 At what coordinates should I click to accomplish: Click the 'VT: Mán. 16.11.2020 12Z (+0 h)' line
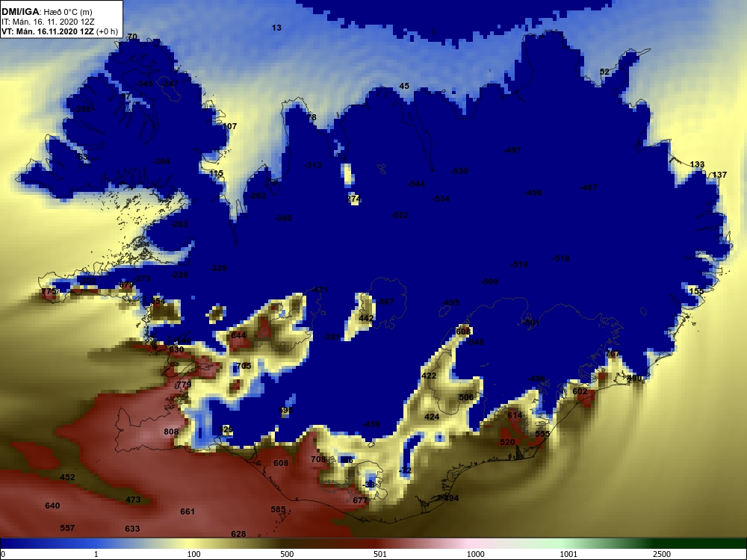coord(60,32)
